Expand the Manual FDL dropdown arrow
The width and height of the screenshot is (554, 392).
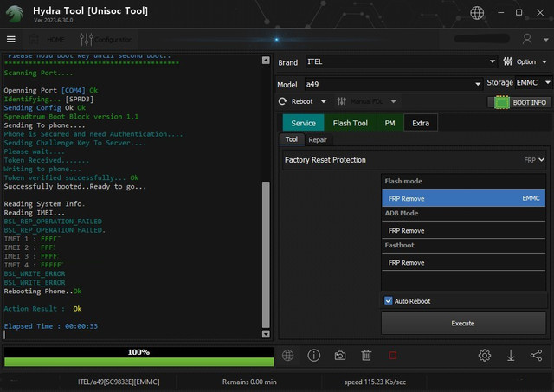pos(393,102)
